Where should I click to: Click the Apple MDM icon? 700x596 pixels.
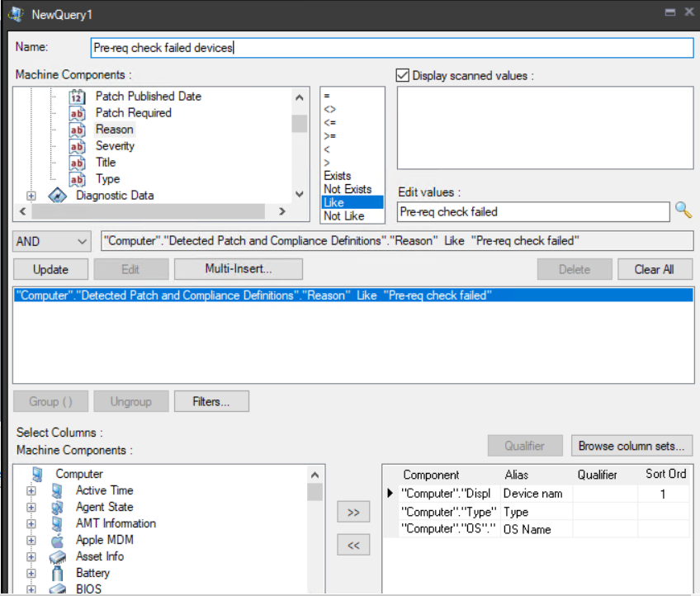57,540
